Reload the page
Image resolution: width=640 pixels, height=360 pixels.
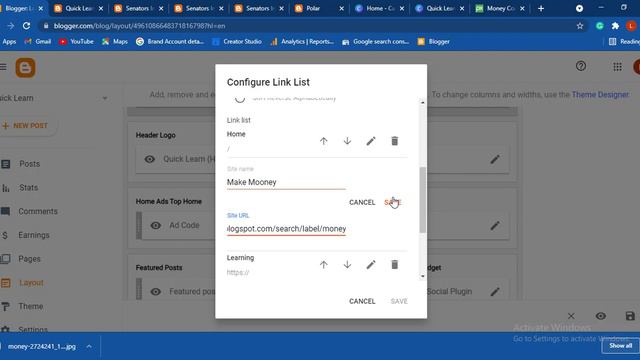click(x=27, y=26)
